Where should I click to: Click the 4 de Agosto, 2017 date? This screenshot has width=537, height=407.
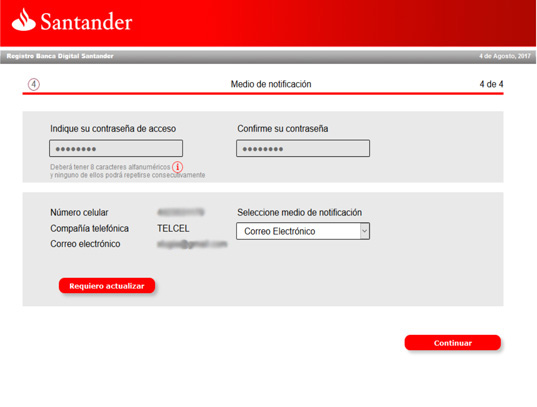505,56
